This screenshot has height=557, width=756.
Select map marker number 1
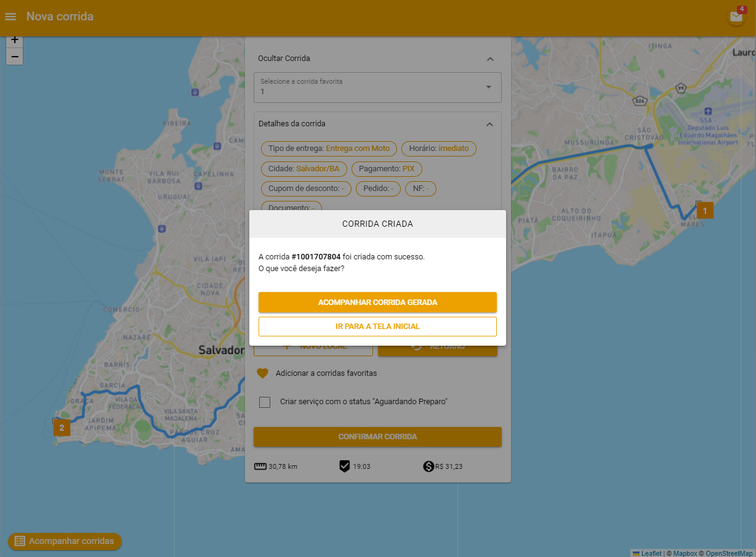(x=705, y=210)
